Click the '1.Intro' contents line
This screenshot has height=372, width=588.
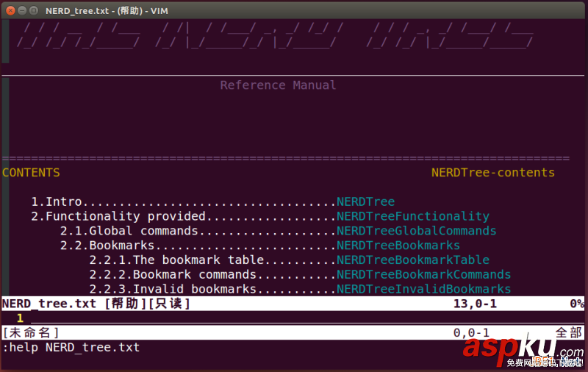coord(57,201)
